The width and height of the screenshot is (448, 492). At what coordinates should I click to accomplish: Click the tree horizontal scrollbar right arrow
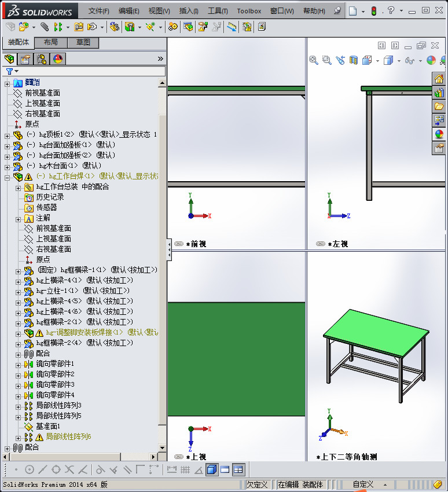tap(153, 457)
